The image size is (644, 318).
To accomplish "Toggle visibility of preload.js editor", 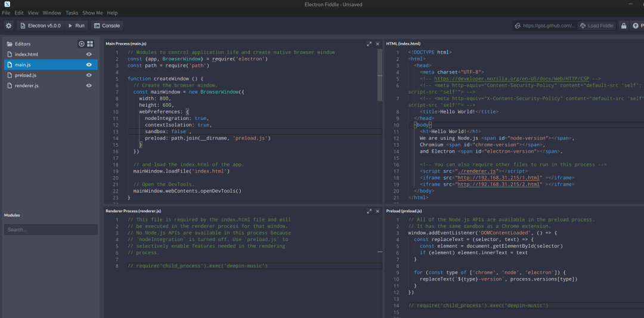I will pos(89,75).
